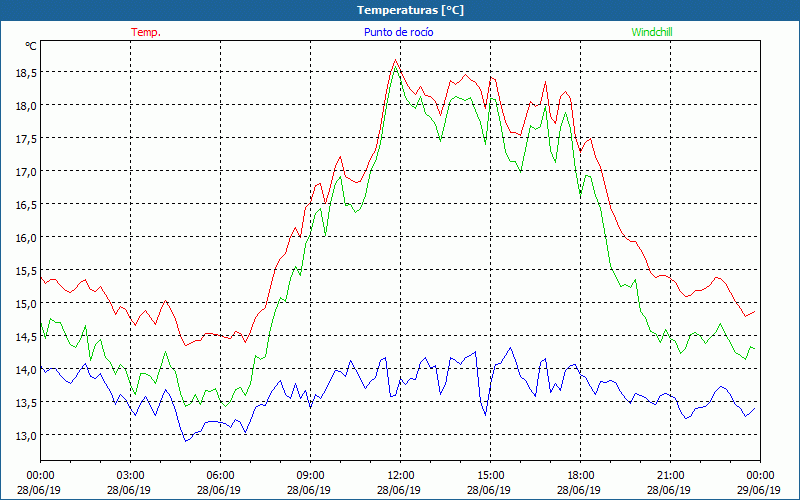
Task: Click the 13,0 y-axis value
Action: [x=26, y=436]
